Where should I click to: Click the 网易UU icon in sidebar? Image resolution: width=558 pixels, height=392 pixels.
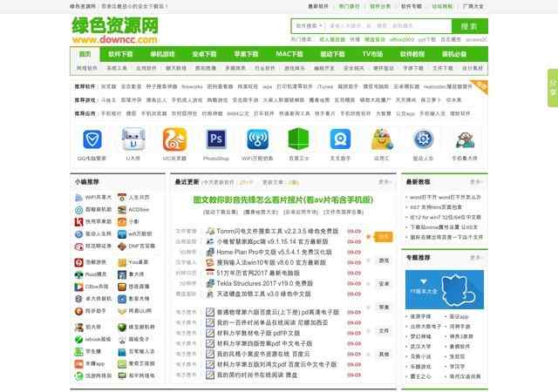[122, 311]
